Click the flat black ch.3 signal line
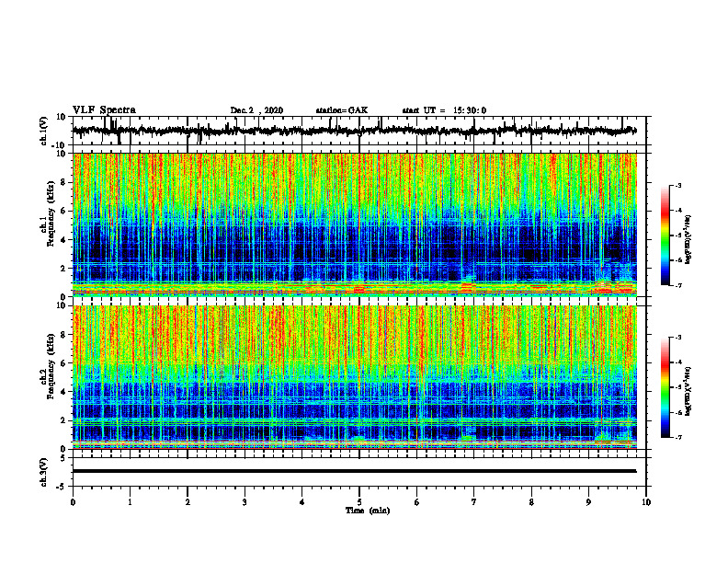The height and width of the screenshot is (563, 728). tap(354, 471)
